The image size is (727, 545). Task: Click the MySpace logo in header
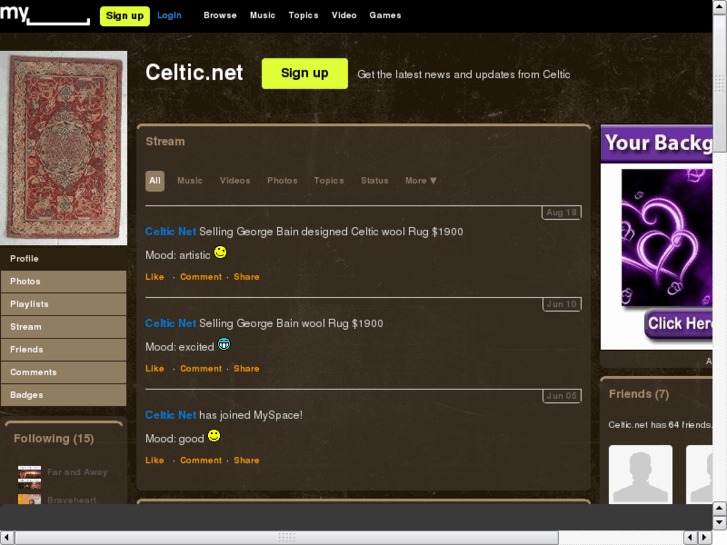coord(45,14)
